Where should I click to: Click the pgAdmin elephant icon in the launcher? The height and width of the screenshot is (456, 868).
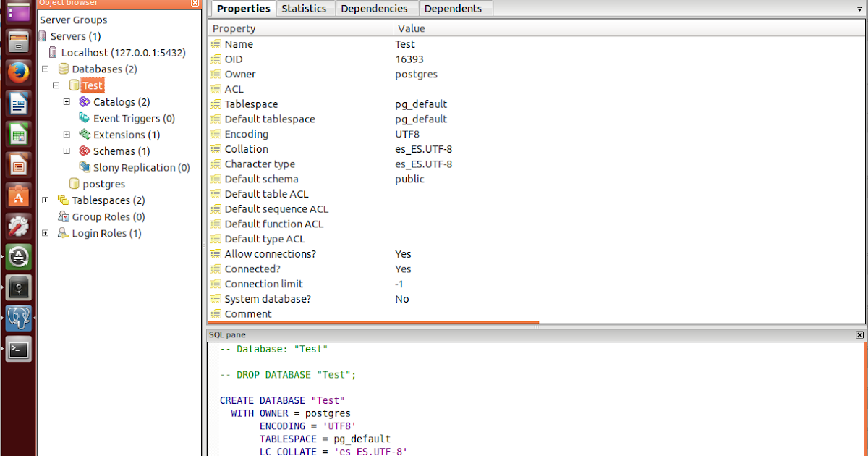point(19,318)
